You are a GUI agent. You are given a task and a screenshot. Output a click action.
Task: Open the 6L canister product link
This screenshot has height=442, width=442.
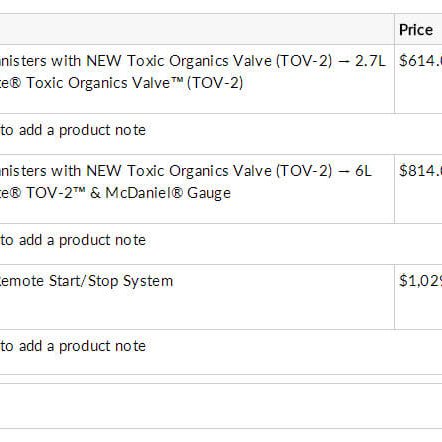(x=185, y=171)
